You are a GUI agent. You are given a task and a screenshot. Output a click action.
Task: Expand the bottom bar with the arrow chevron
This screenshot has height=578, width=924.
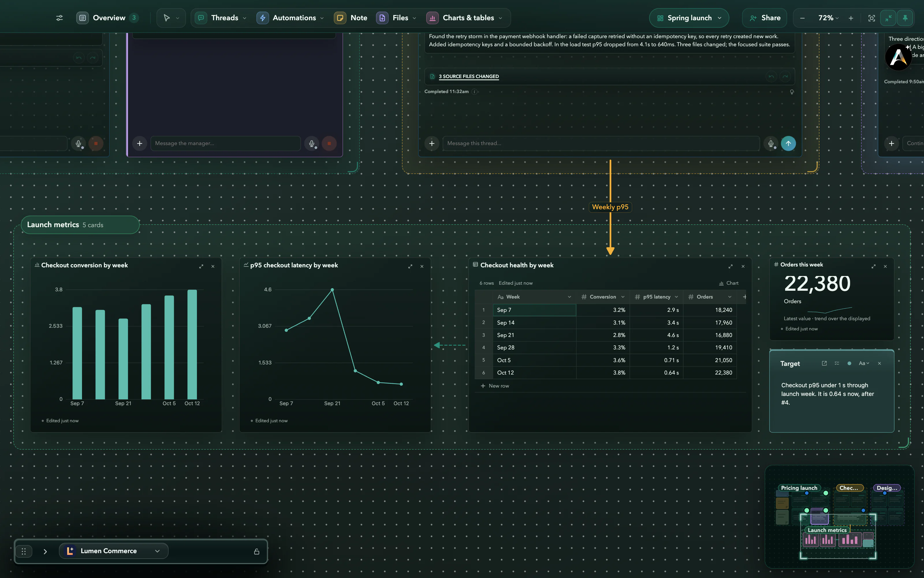45,551
